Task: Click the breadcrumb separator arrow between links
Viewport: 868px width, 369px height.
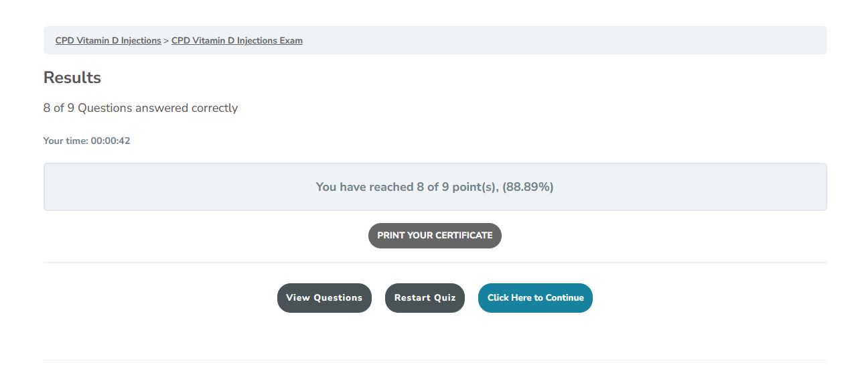Action: point(166,41)
